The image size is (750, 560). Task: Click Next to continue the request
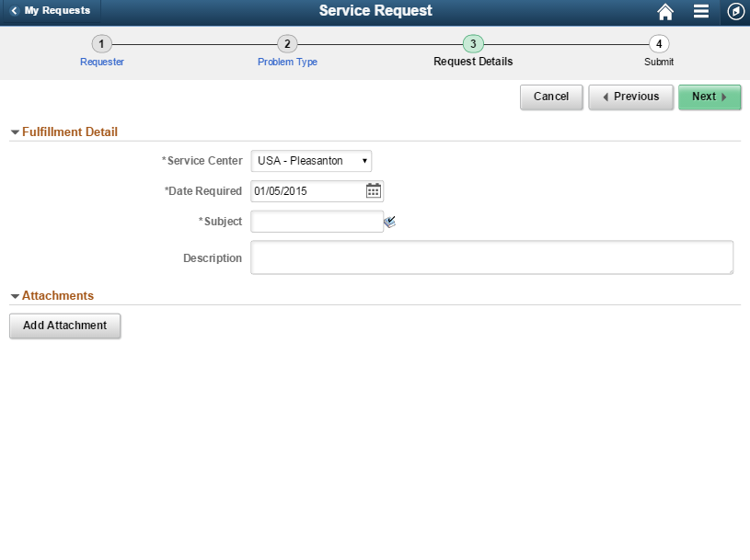point(709,97)
